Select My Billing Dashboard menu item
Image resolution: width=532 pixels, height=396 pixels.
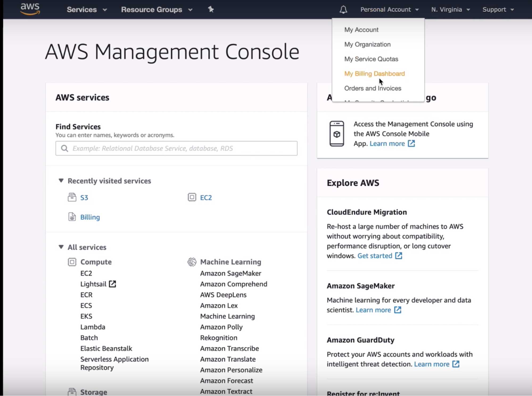coord(374,74)
